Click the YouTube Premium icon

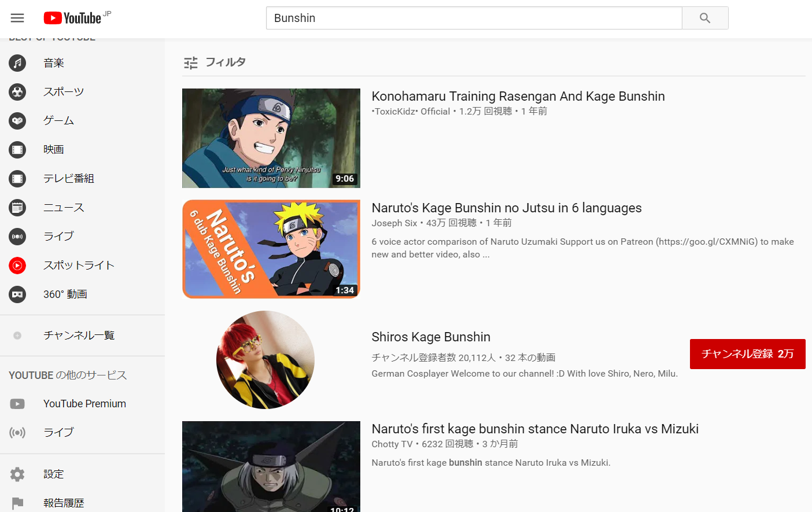tap(17, 404)
